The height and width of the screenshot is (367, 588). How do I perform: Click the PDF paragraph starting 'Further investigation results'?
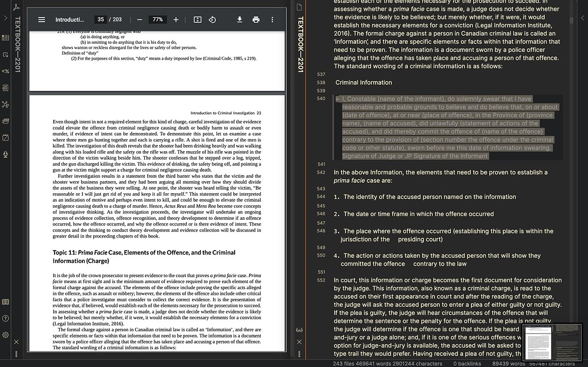pyautogui.click(x=157, y=206)
